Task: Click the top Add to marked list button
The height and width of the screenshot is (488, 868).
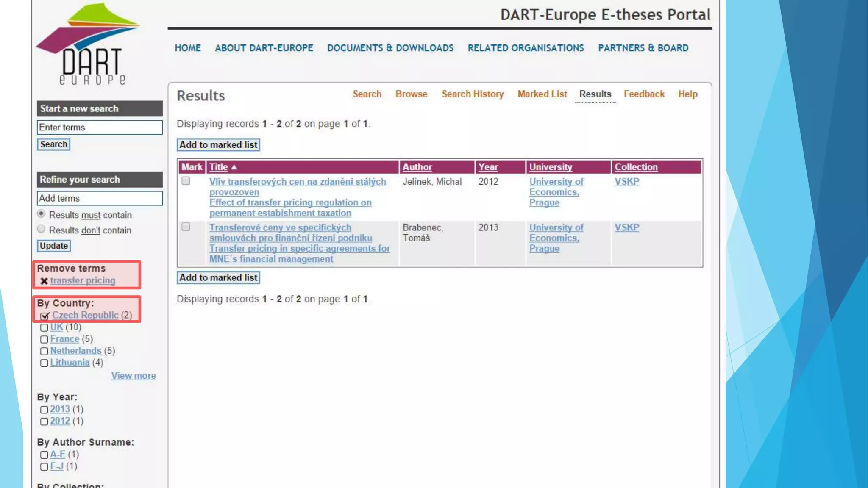Action: point(218,145)
